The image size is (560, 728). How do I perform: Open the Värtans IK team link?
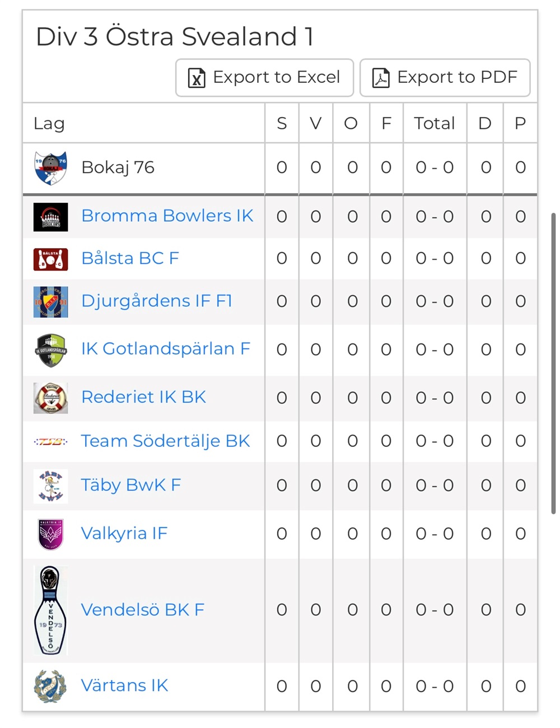click(124, 685)
